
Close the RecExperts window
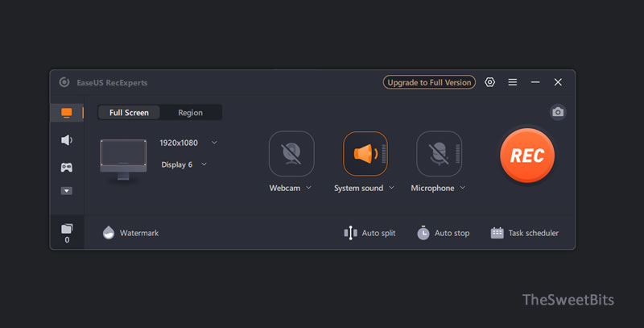558,82
